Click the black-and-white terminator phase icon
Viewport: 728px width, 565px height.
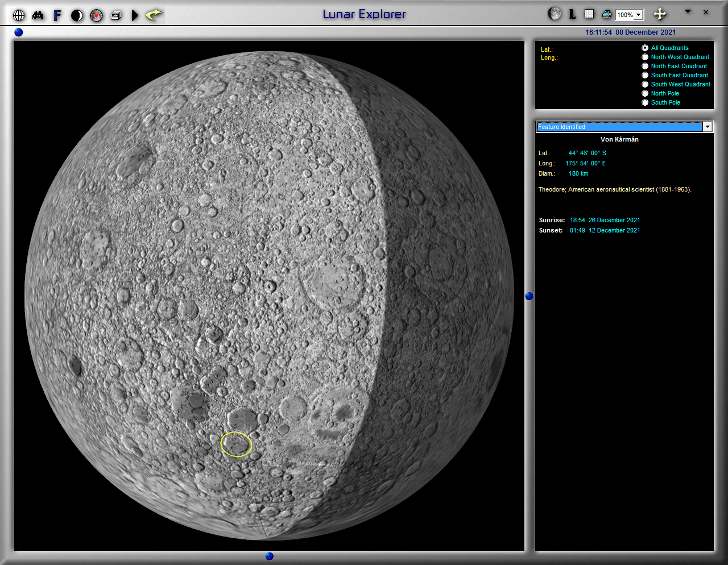(77, 15)
